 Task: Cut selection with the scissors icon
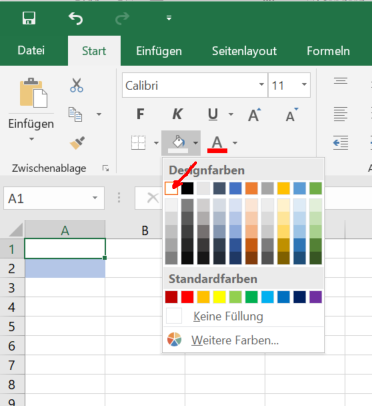click(77, 85)
